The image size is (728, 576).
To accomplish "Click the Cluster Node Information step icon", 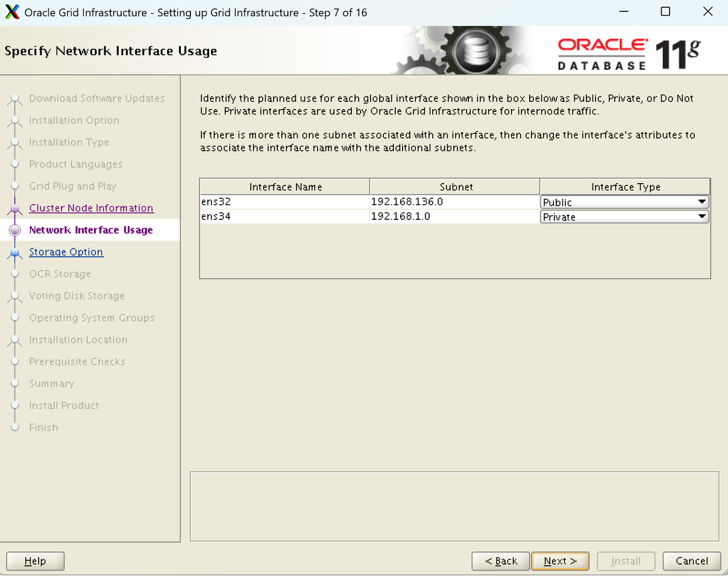I will 15,209.
